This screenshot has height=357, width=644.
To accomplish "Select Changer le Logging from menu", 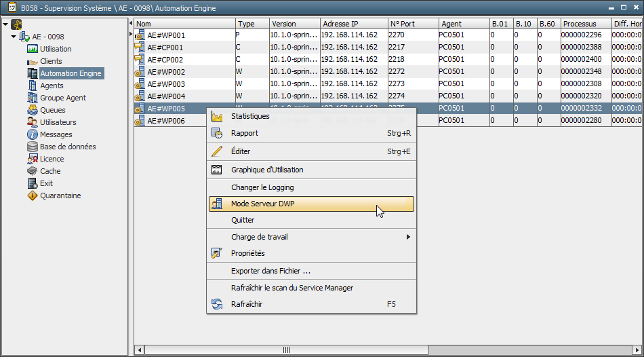I will point(262,187).
